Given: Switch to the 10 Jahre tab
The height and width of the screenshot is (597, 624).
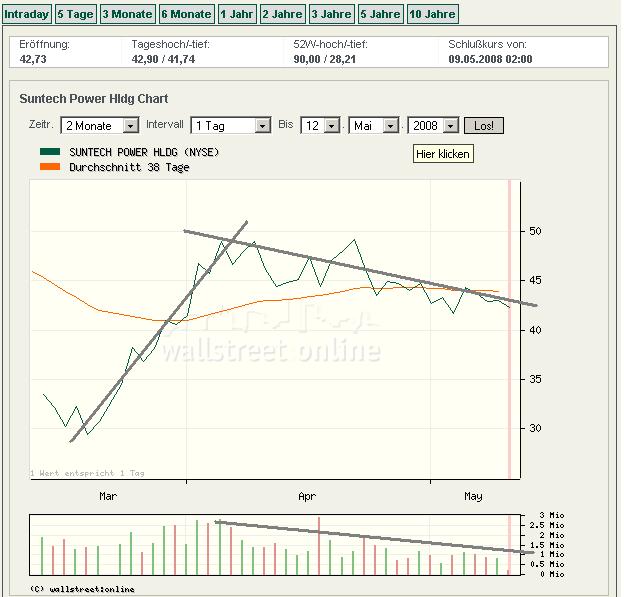Looking at the screenshot, I should point(432,14).
